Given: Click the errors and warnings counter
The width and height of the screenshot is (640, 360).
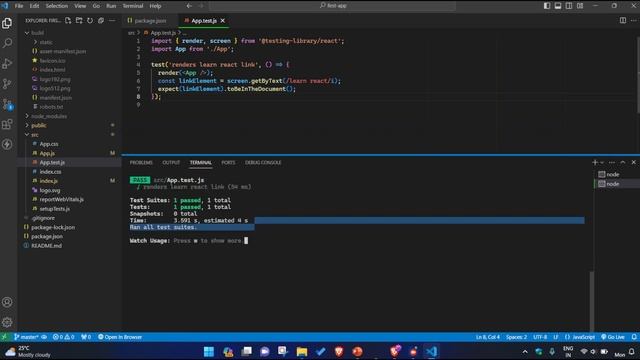Looking at the screenshot, I should (64, 337).
